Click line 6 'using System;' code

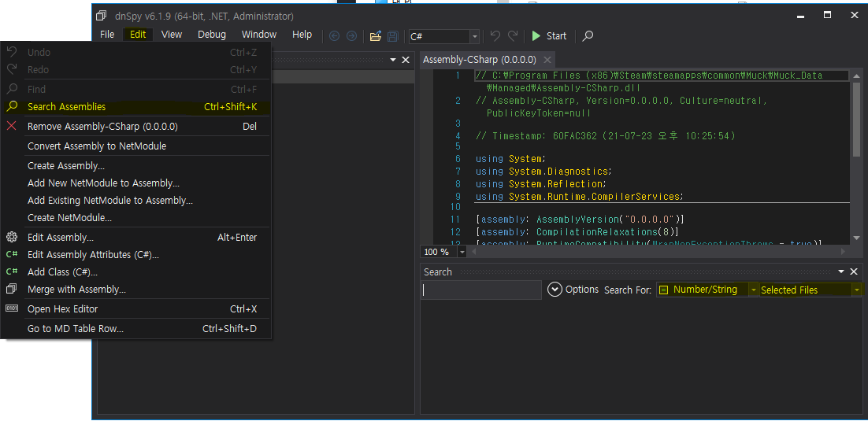click(x=510, y=159)
